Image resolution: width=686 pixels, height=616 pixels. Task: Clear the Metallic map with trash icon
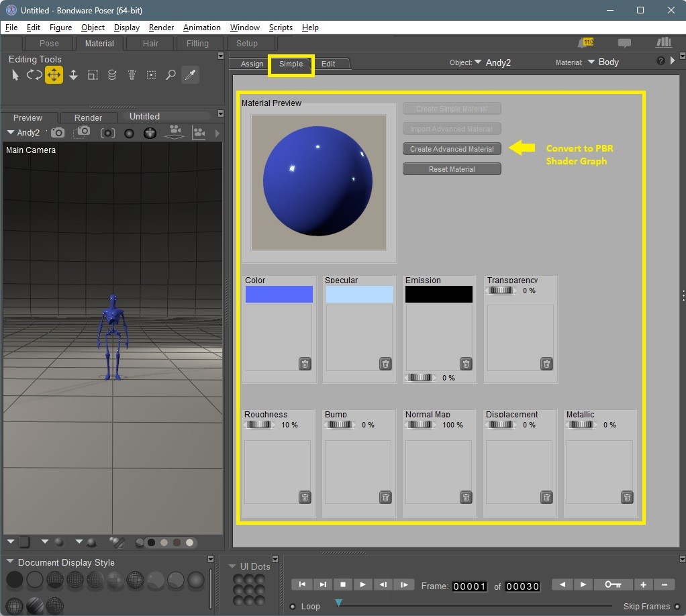(627, 497)
